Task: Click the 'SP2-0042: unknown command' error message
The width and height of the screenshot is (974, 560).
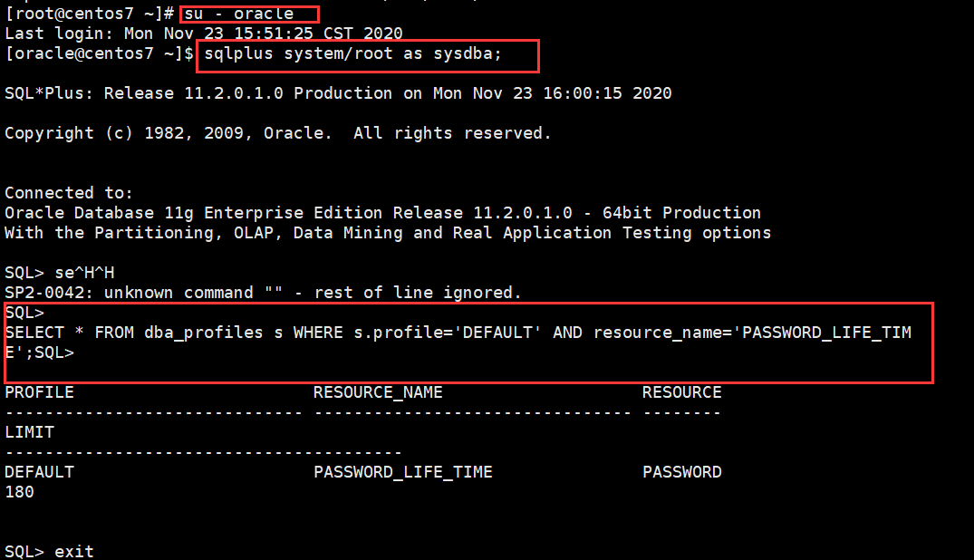Action: [263, 293]
